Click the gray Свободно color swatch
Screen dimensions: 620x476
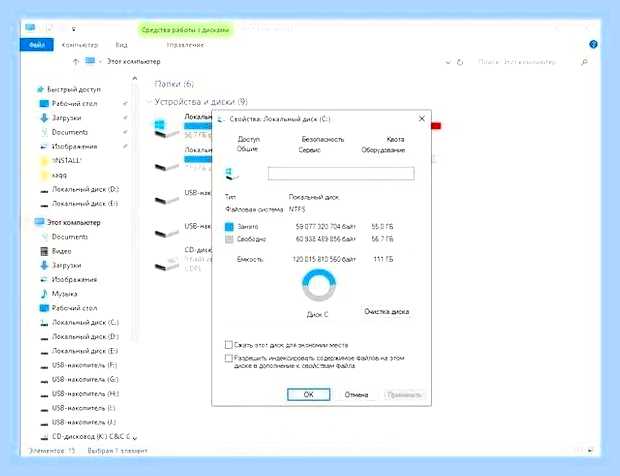pyautogui.click(x=229, y=239)
